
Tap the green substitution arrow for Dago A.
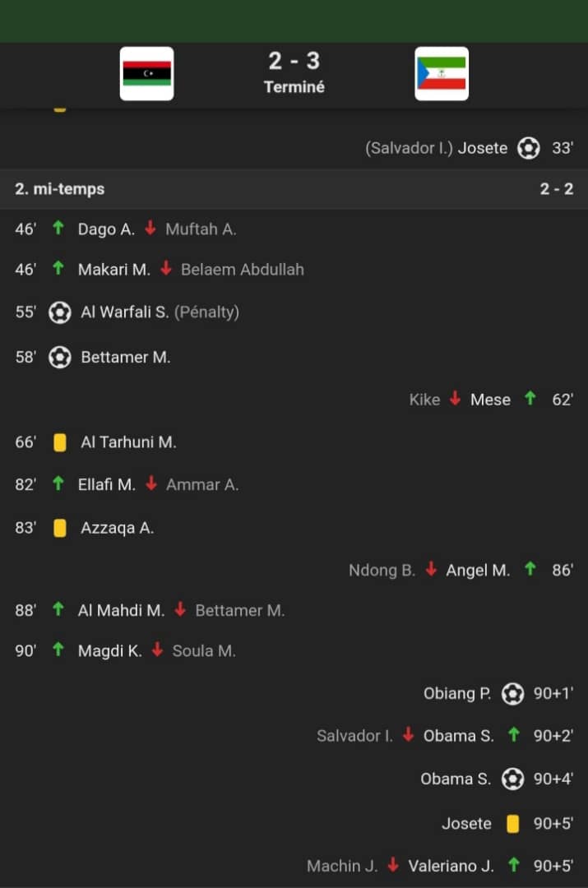click(58, 229)
